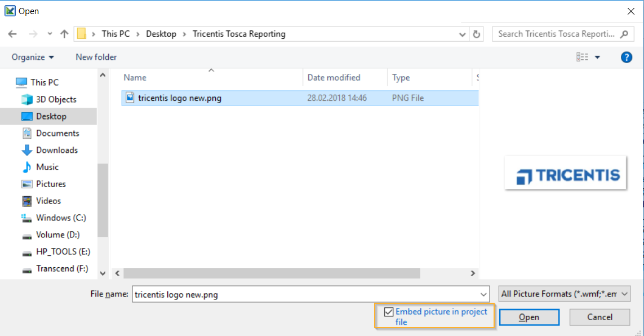Viewport: 644px width, 336px height.
Task: Click the change view icon
Action: click(582, 57)
